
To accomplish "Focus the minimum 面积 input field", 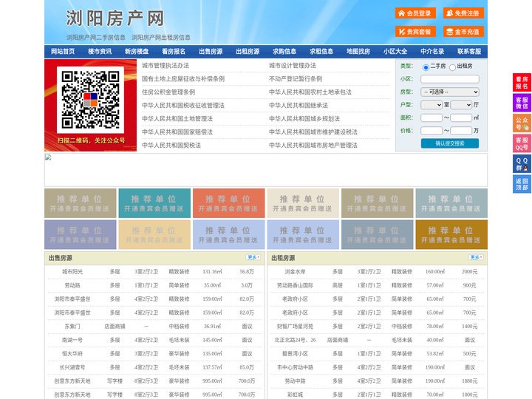I will click(x=432, y=117).
